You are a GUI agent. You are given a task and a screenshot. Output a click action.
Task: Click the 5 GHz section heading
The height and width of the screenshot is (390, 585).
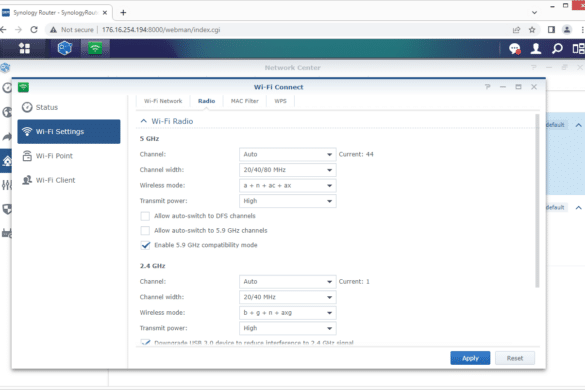coord(149,139)
